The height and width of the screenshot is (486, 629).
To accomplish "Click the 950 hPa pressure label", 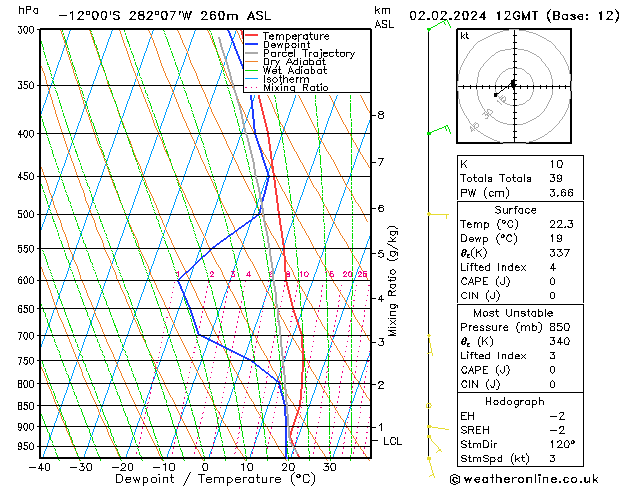I will point(28,446).
